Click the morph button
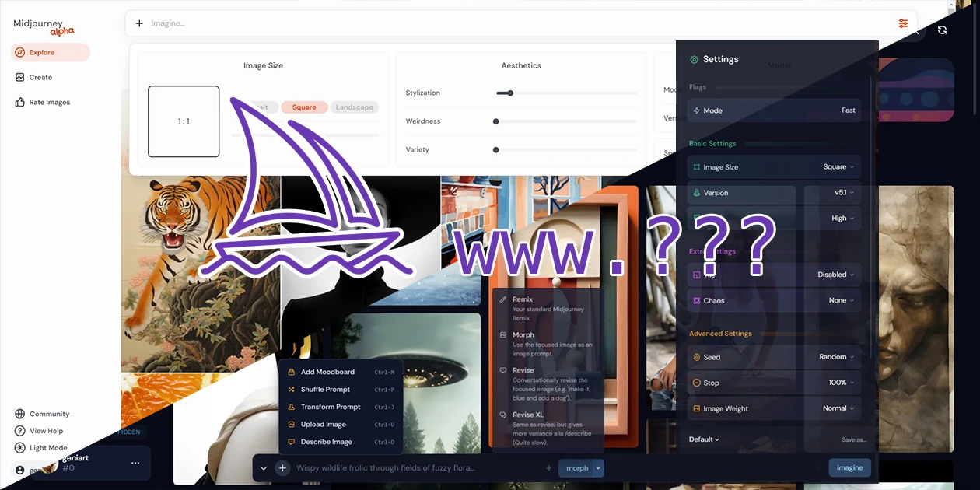This screenshot has height=490, width=980. [577, 468]
